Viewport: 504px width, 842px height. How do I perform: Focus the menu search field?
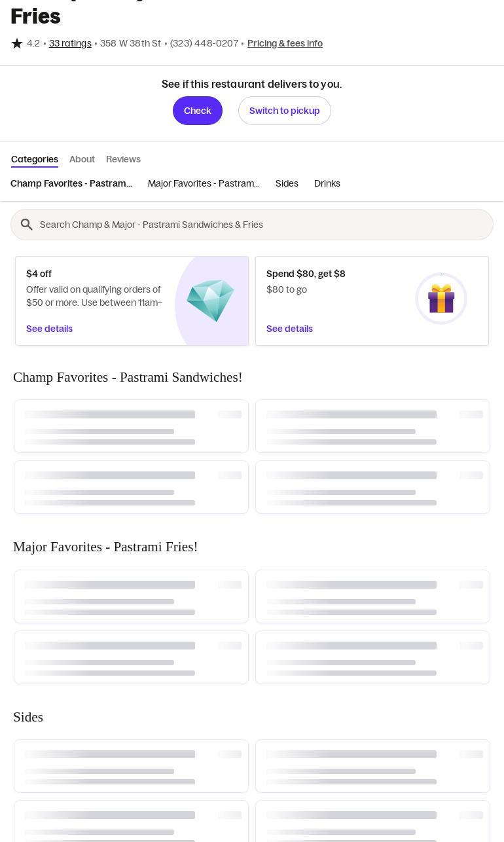262,225
